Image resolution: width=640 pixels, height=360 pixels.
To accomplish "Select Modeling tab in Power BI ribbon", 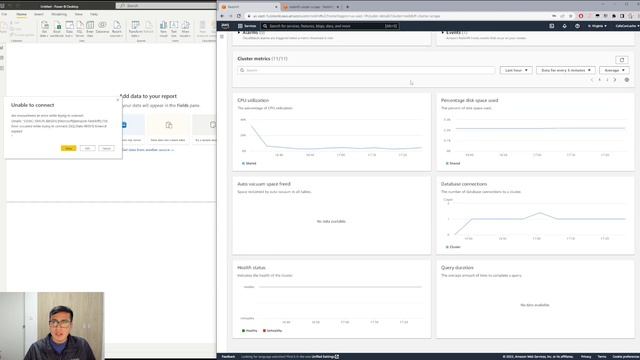I will tap(59, 14).
